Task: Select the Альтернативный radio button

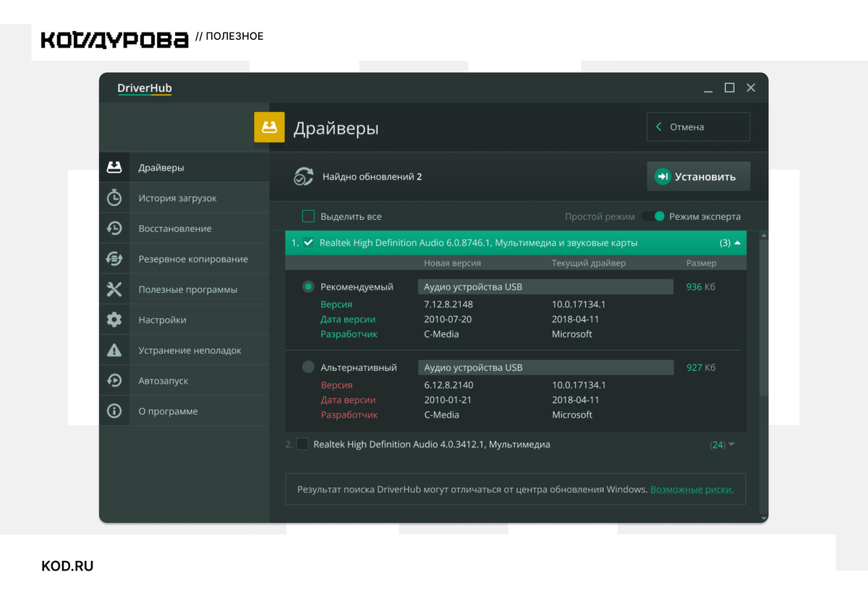Action: (x=308, y=367)
